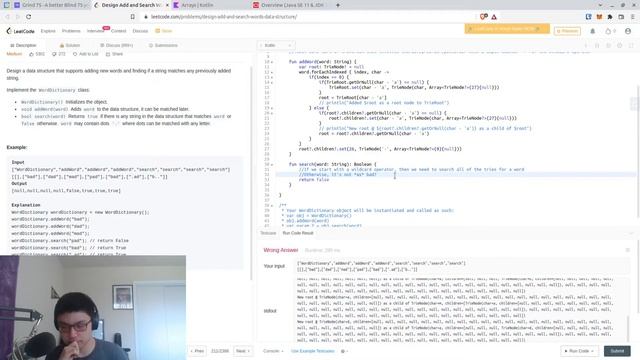Open the Contest nav item
This screenshot has height=360, width=640.
[x=118, y=31]
